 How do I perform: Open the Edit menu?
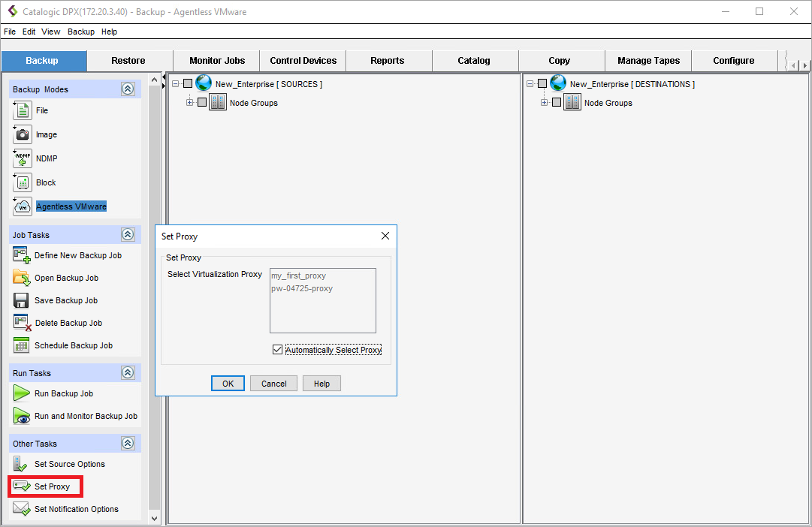(x=29, y=32)
